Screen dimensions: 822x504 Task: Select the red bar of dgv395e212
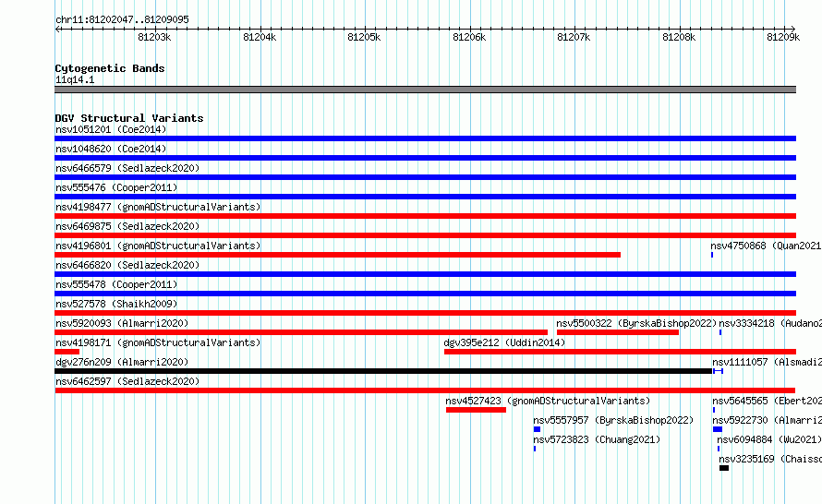click(620, 352)
